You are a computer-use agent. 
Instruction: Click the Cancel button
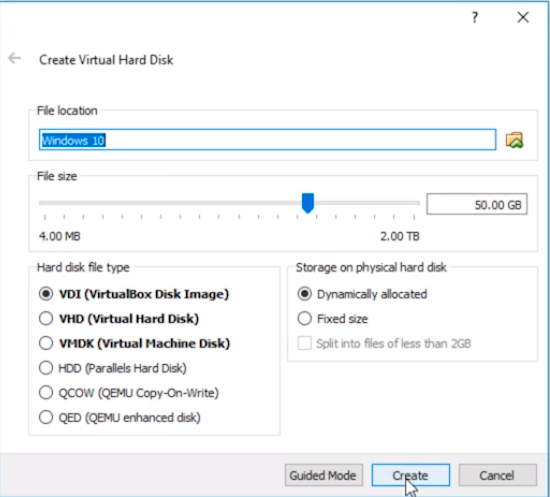[x=497, y=475]
